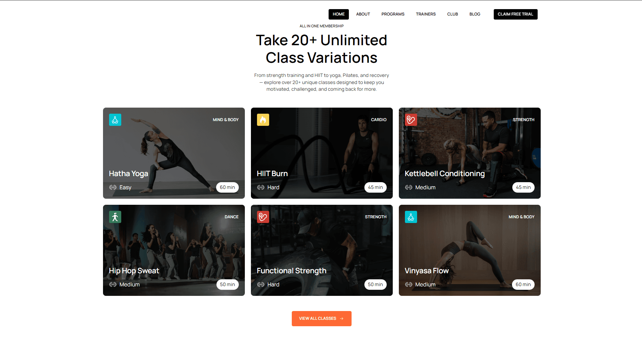Click the red bicep icon on Functional Strength card
The height and width of the screenshot is (364, 642).
coord(263,217)
